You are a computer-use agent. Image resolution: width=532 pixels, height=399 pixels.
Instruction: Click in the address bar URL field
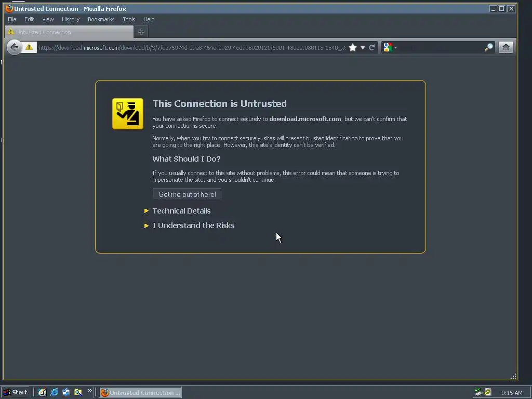(x=192, y=47)
